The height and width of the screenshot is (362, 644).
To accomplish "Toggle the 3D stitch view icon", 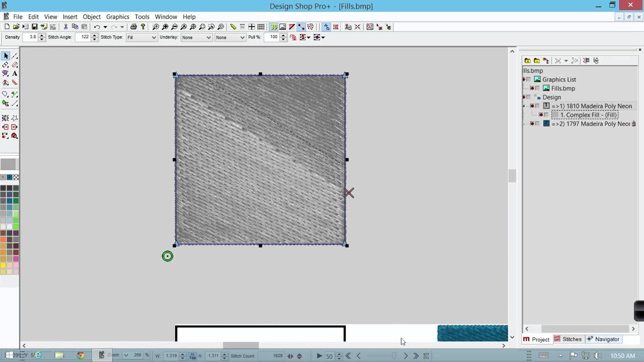I will (x=273, y=27).
